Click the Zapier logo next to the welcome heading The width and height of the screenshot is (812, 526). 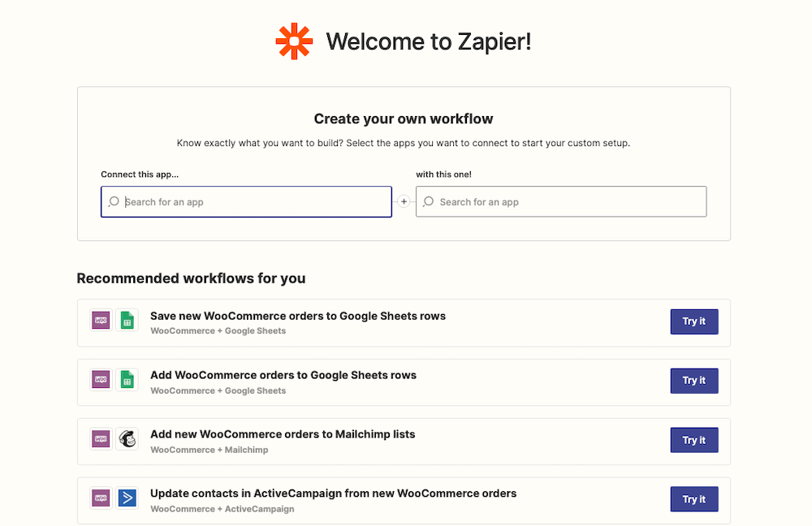coord(295,40)
